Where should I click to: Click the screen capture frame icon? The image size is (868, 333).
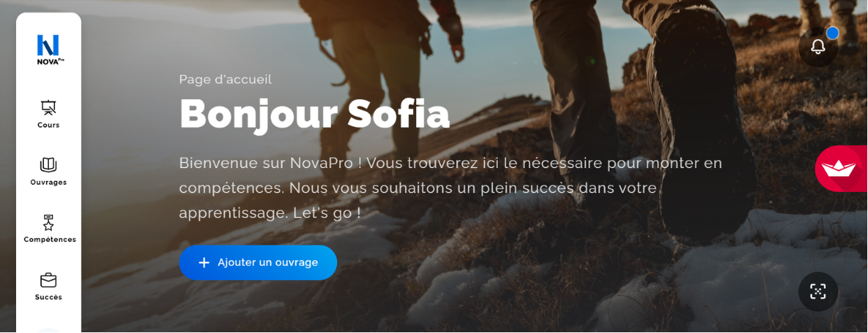pos(818,291)
